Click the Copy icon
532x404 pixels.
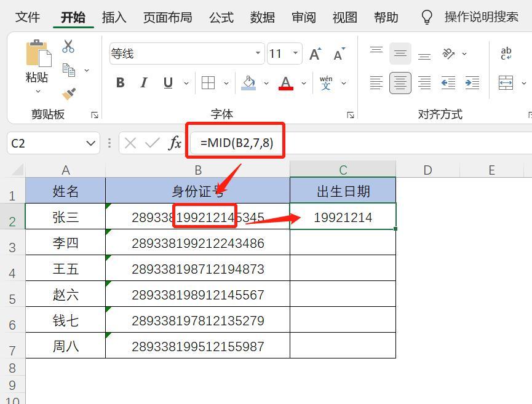pyautogui.click(x=69, y=70)
